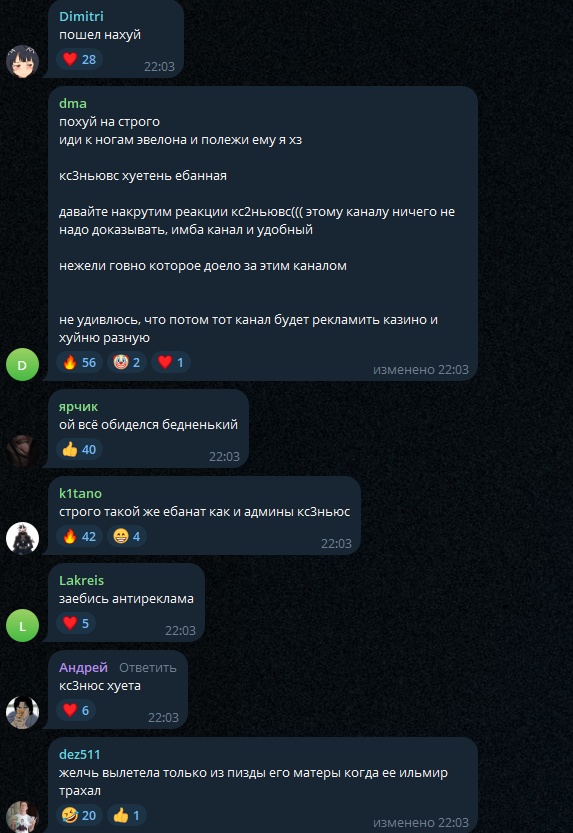The image size is (573, 833).
Task: Open Андрей's profile avatar
Action: click(22, 712)
